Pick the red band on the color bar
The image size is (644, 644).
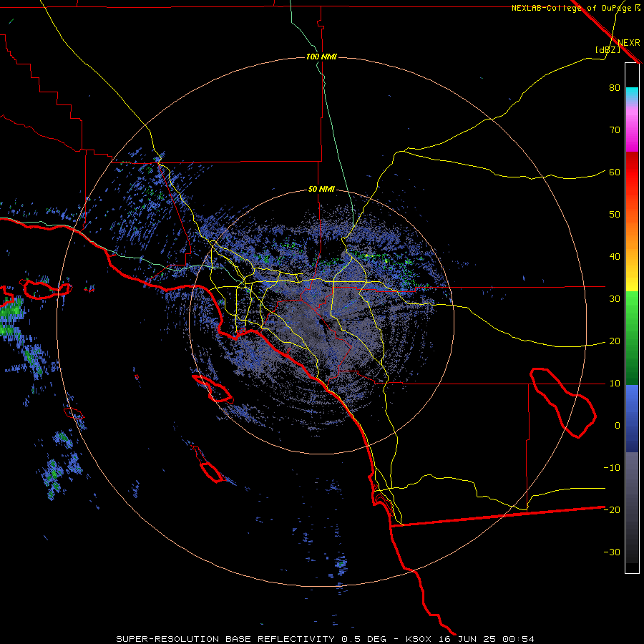pyautogui.click(x=632, y=172)
